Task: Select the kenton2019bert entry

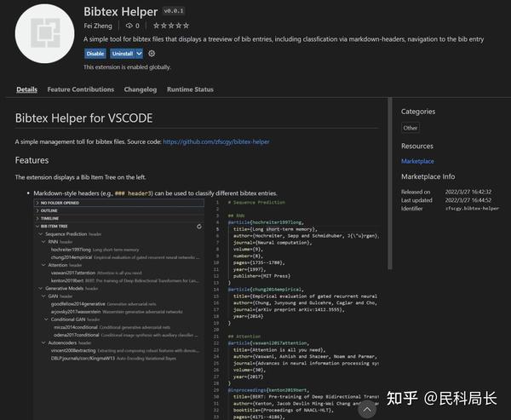Action: [119, 281]
